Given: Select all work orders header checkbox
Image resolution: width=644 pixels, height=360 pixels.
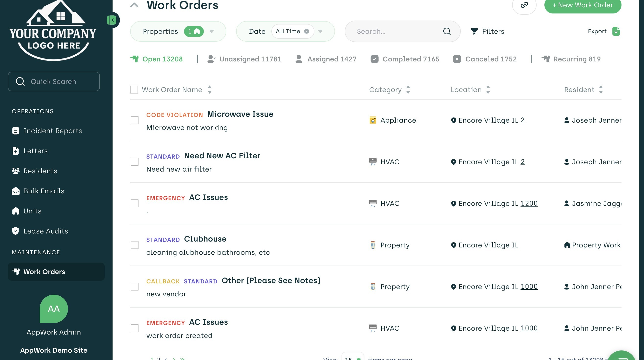Looking at the screenshot, I should (134, 90).
